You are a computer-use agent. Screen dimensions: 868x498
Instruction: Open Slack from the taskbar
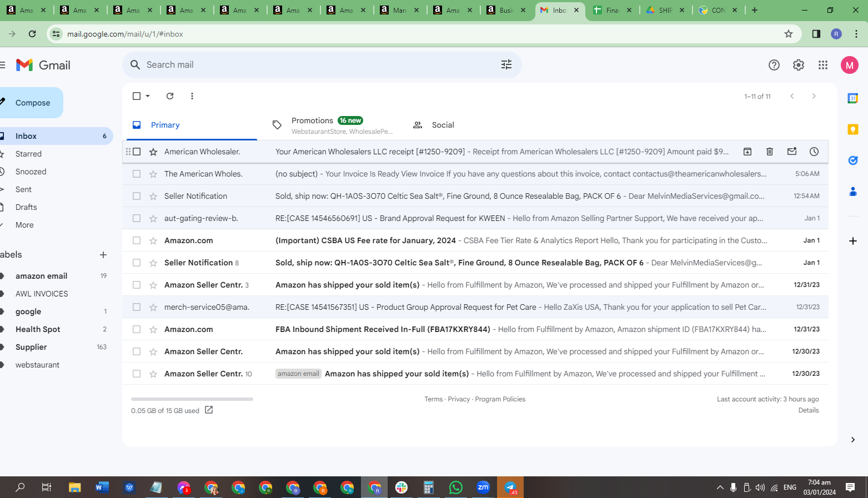[x=402, y=487]
